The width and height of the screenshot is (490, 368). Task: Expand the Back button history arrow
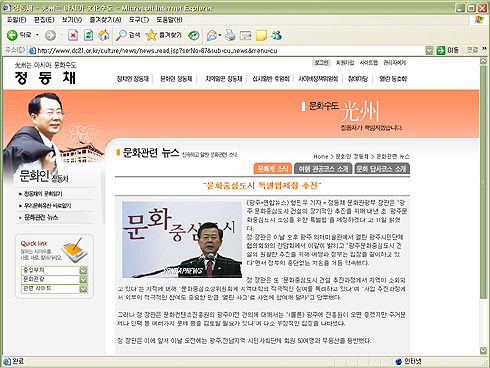tap(37, 35)
